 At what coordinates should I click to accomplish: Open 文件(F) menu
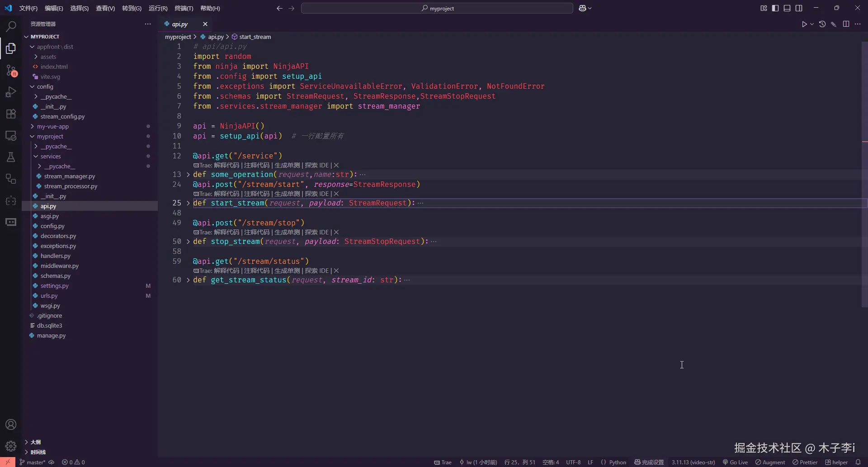pyautogui.click(x=28, y=8)
